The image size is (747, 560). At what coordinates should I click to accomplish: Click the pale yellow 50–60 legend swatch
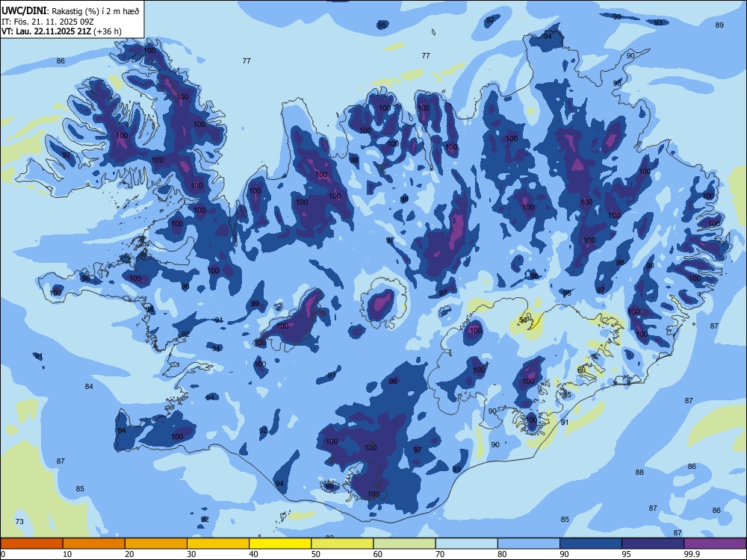343,544
